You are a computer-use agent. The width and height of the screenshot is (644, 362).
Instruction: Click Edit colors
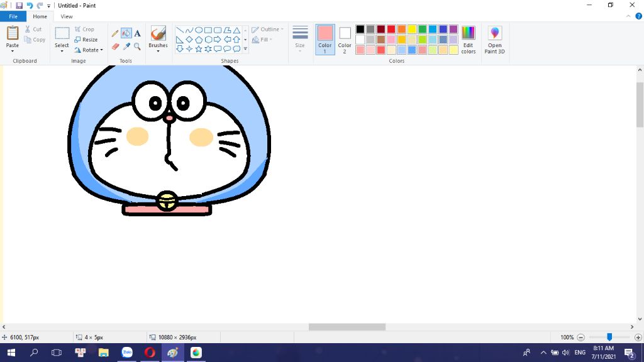coord(468,40)
